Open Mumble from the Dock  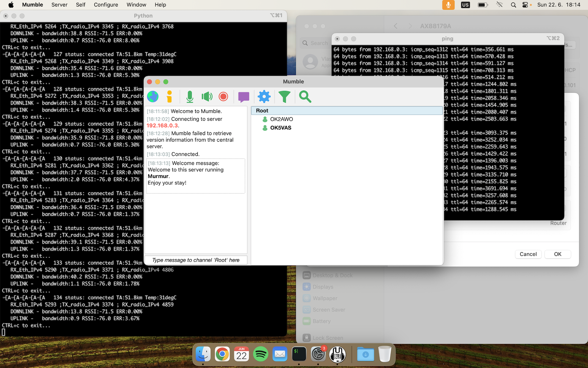pyautogui.click(x=337, y=354)
